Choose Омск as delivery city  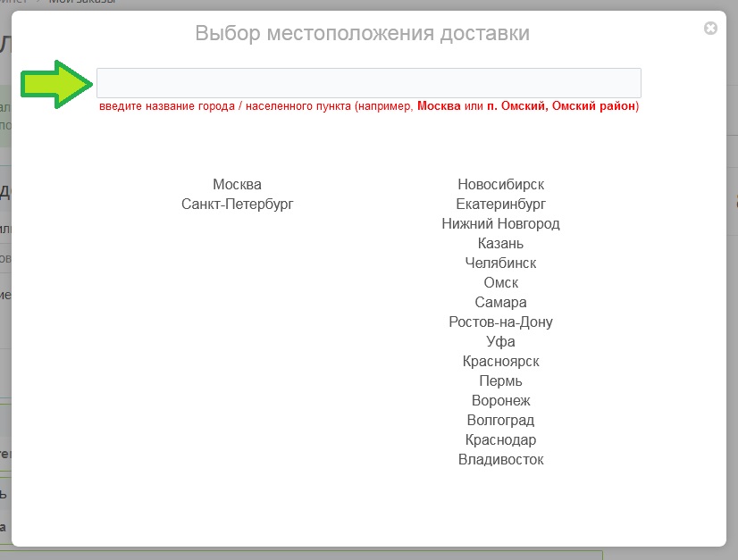[x=500, y=283]
